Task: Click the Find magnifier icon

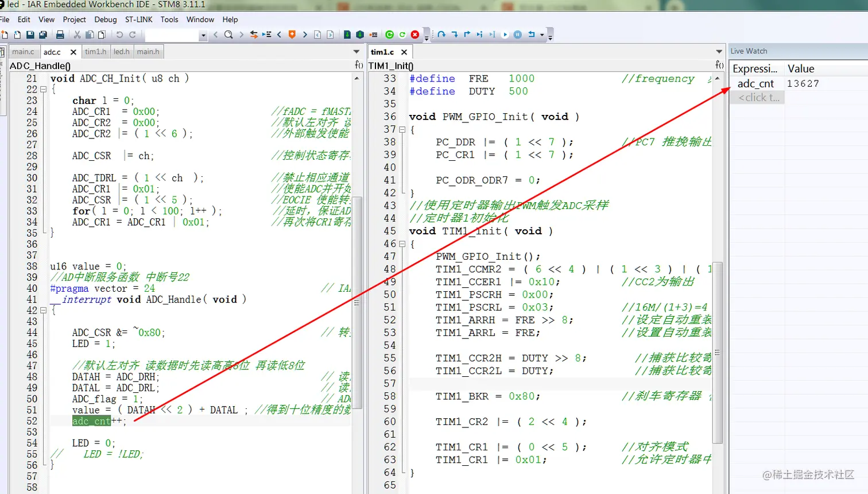Action: (228, 34)
